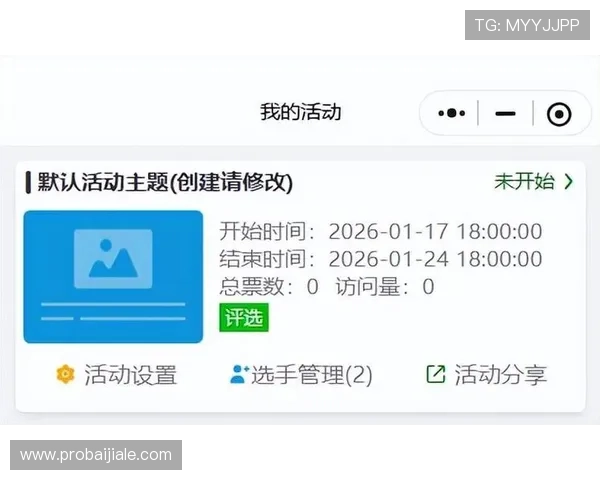Click the 总票数: 0 vote count

(269, 287)
